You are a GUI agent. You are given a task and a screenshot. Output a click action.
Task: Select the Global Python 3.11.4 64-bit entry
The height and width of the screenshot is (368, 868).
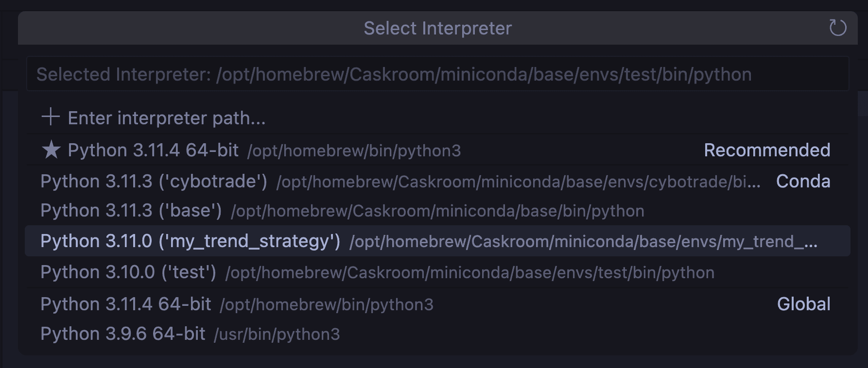(x=126, y=304)
